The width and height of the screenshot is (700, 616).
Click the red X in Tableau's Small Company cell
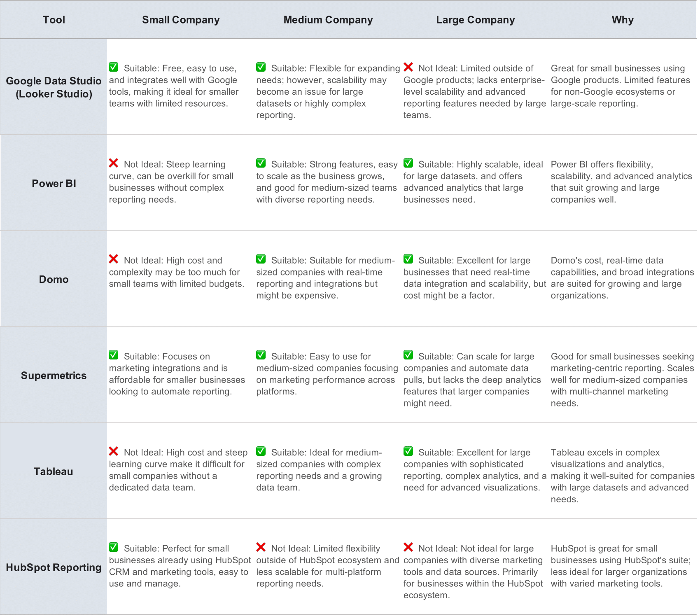pyautogui.click(x=114, y=451)
